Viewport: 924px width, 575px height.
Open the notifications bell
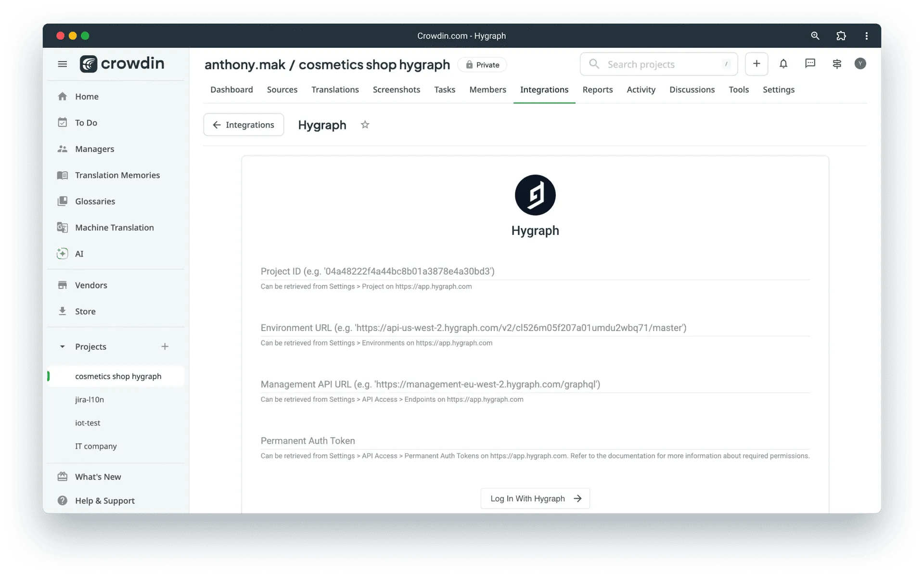[x=783, y=64]
